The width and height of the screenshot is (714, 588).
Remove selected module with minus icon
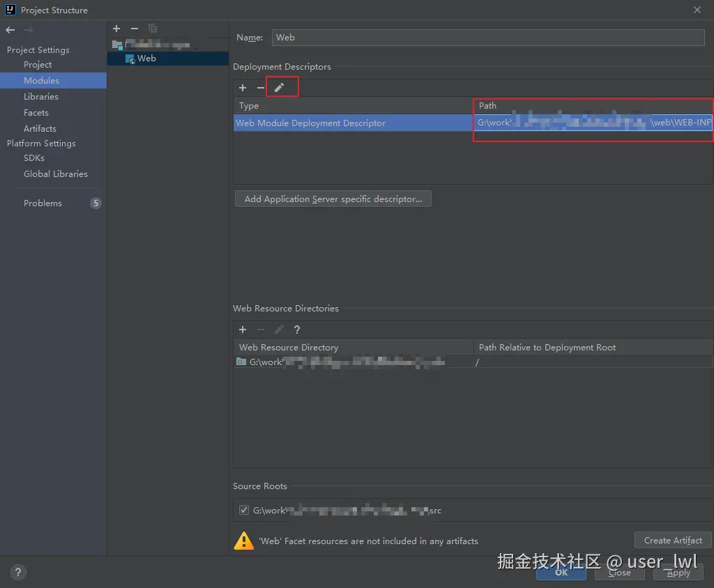tap(135, 29)
